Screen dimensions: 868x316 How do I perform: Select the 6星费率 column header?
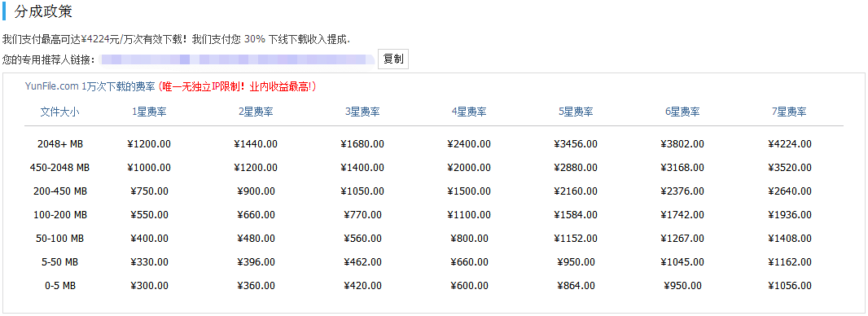(x=682, y=112)
